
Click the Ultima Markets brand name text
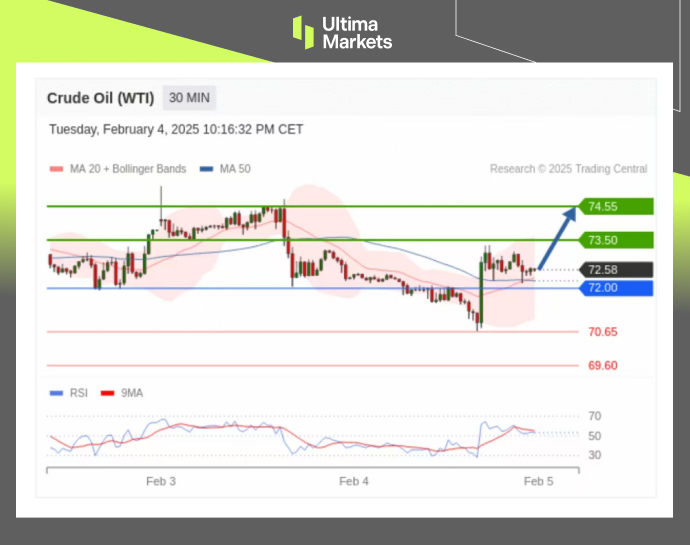click(357, 32)
